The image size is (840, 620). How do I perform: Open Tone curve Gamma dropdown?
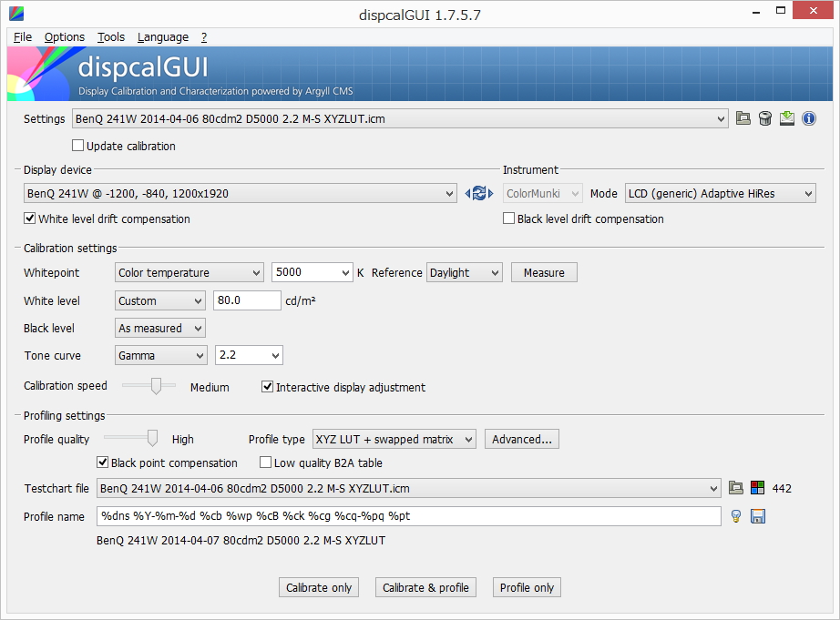tap(160, 355)
